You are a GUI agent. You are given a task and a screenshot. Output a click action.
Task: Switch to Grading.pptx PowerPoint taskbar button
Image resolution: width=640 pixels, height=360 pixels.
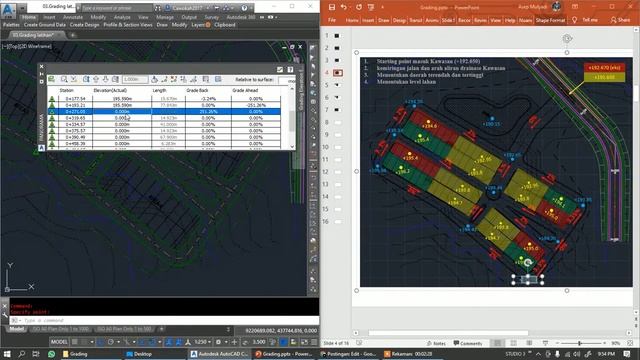pos(284,354)
